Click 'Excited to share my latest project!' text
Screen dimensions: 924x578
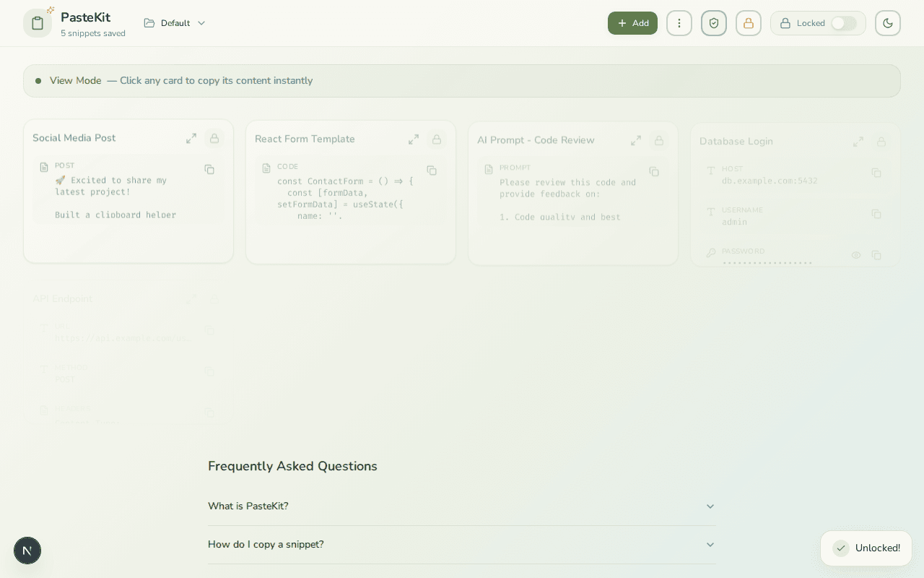(x=111, y=186)
